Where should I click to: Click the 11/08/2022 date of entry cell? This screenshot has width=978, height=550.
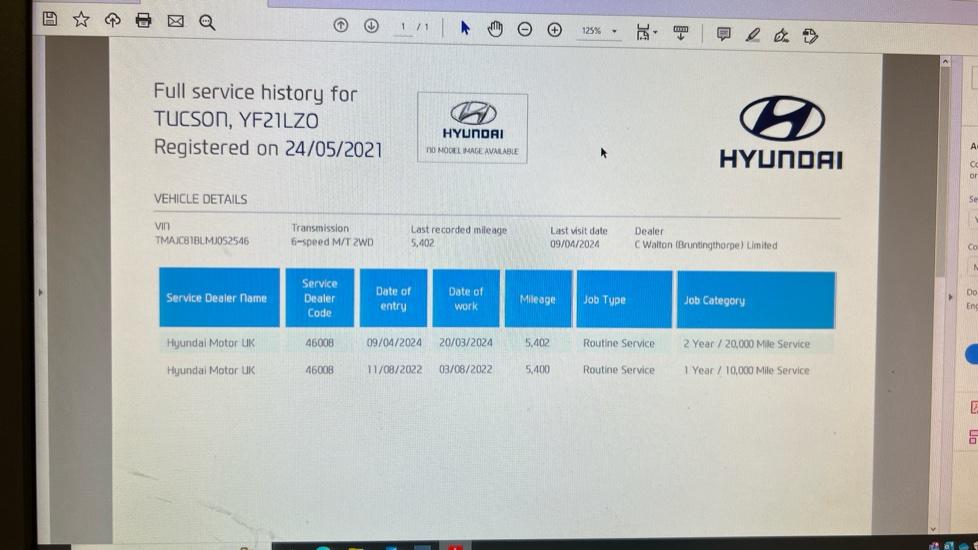[394, 369]
